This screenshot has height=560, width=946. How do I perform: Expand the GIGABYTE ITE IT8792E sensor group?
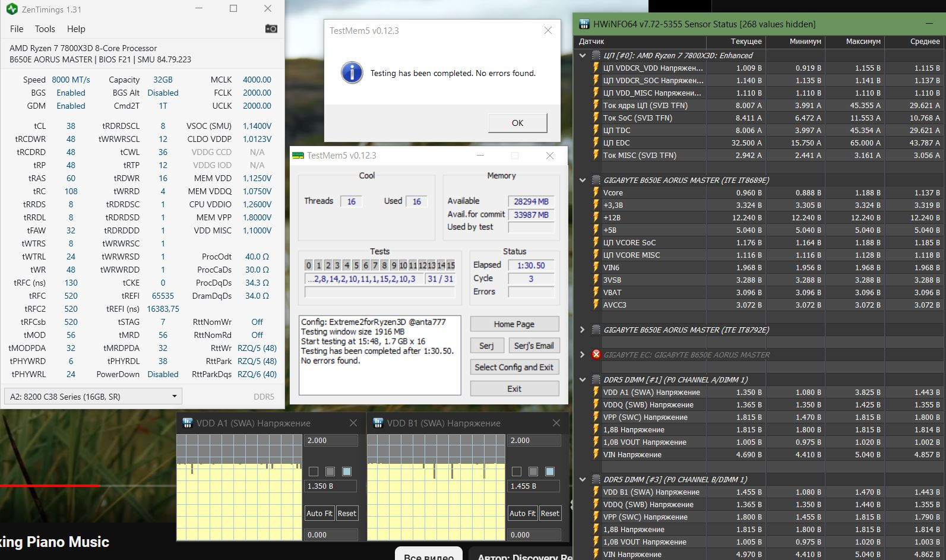[583, 330]
